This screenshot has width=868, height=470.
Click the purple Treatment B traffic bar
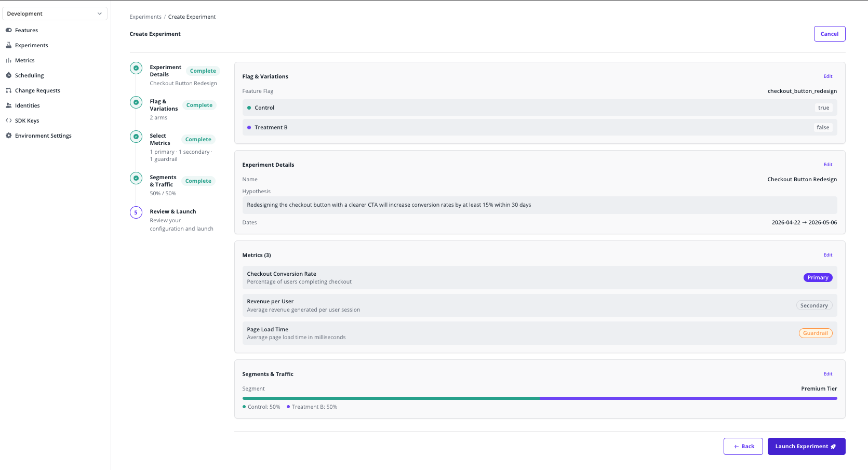click(688, 398)
